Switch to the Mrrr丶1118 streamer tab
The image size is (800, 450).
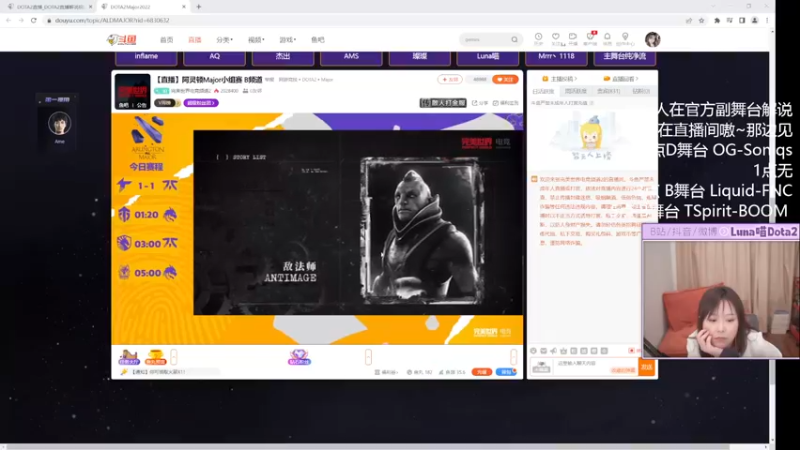(556, 57)
